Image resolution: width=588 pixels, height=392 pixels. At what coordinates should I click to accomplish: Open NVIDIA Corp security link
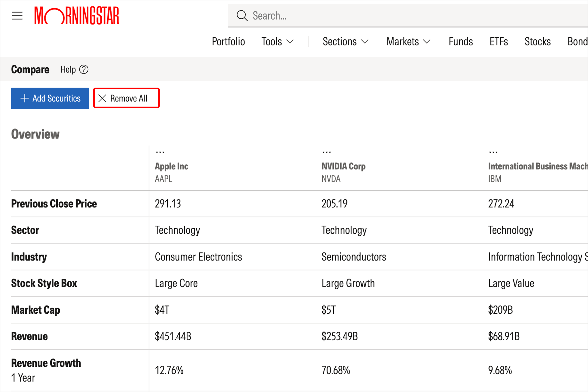point(343,167)
